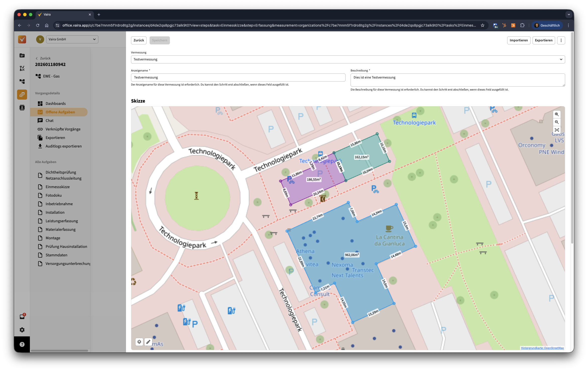Open the Einmessskizze task item
588x371 pixels.
pos(57,187)
